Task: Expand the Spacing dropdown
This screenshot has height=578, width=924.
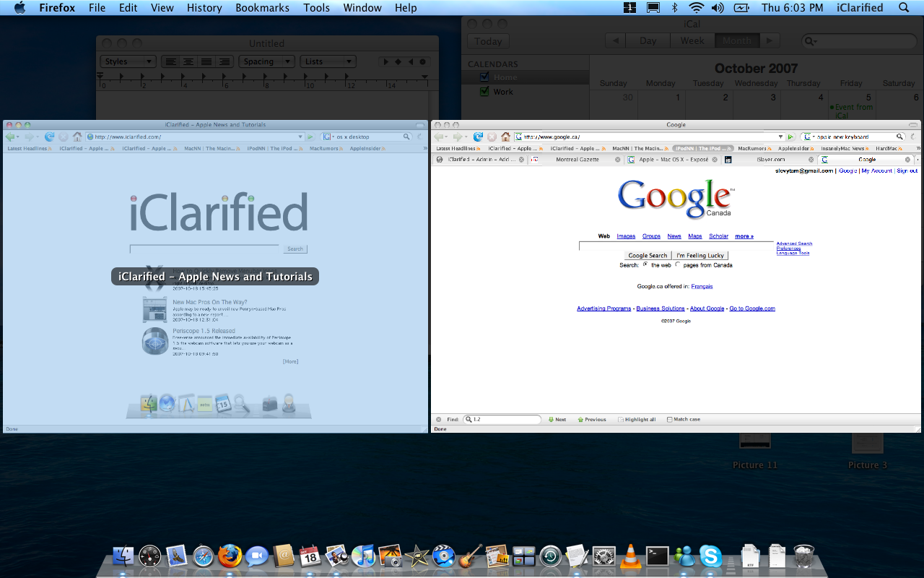Action: 266,61
